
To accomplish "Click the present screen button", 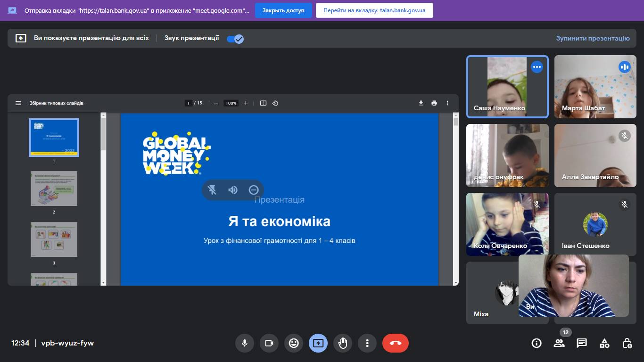I will pyautogui.click(x=318, y=343).
